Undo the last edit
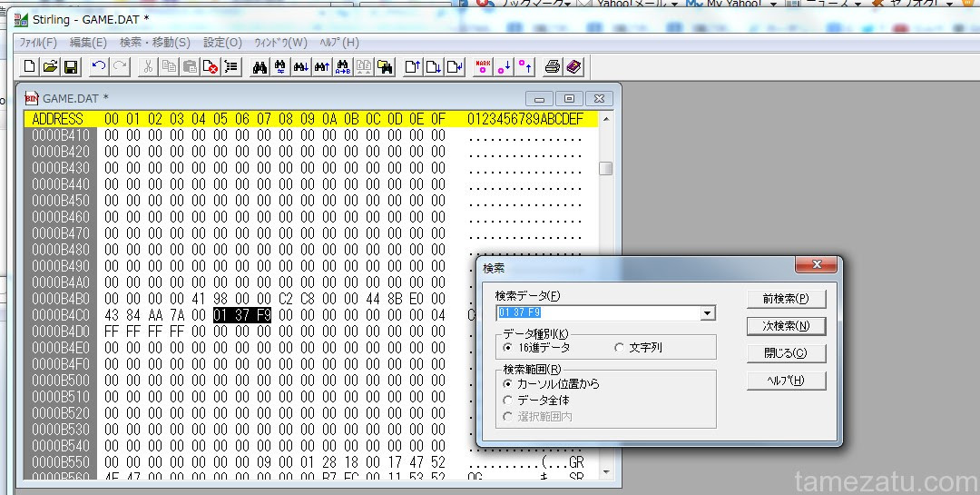 coord(98,66)
